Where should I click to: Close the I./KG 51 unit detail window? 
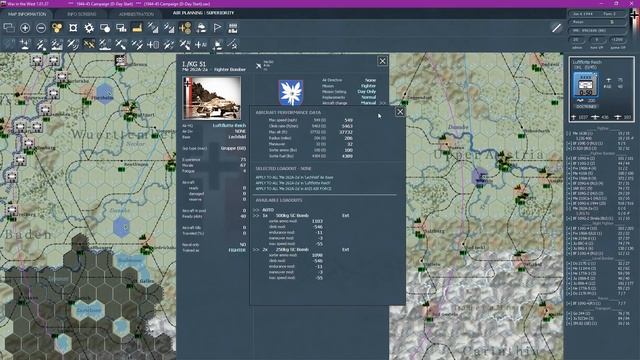coord(382,61)
